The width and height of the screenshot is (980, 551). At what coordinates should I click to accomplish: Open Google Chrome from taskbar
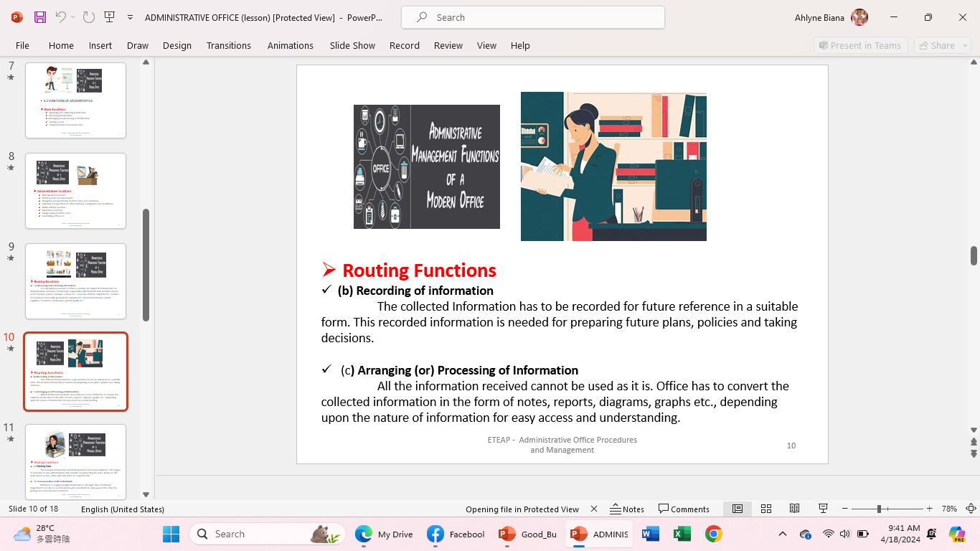(713, 534)
